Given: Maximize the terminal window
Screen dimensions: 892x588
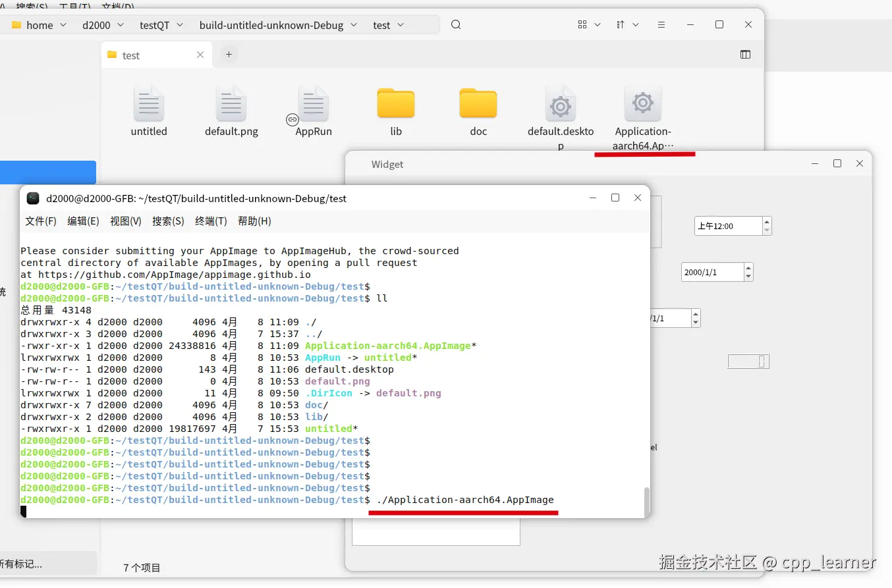Looking at the screenshot, I should tap(615, 198).
